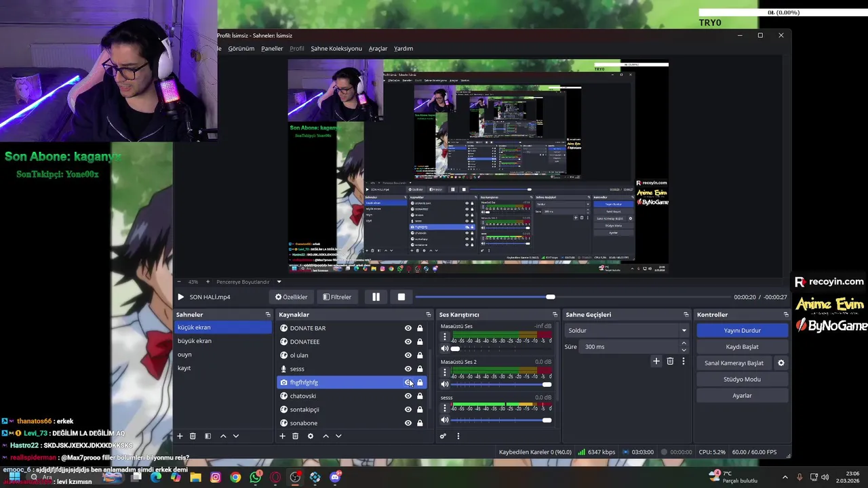Open options menu for Masaüstü Ses
Image resolution: width=868 pixels, height=488 pixels.
tap(445, 336)
